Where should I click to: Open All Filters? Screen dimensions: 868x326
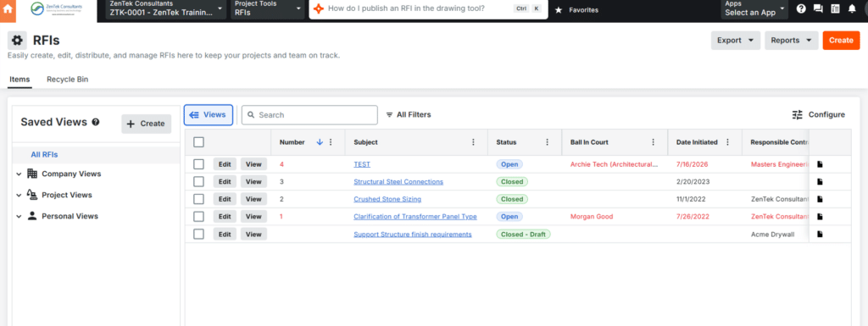point(409,115)
